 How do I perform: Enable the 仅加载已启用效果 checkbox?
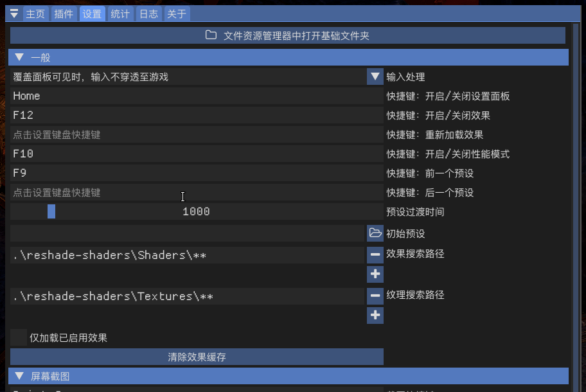coord(18,337)
